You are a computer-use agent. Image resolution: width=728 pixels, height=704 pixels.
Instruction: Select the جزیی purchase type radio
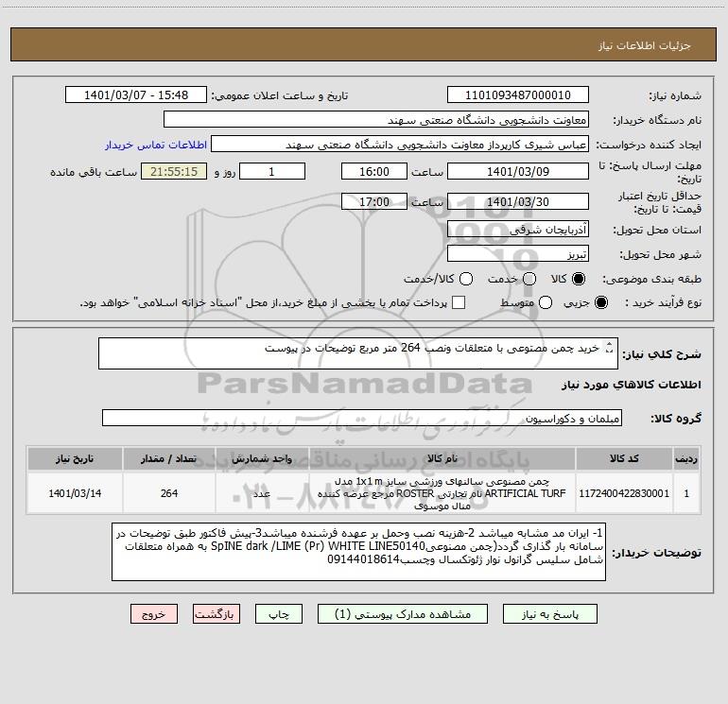pyautogui.click(x=600, y=302)
